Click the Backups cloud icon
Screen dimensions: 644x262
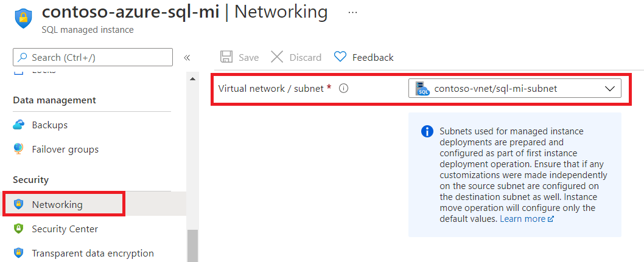tap(19, 125)
